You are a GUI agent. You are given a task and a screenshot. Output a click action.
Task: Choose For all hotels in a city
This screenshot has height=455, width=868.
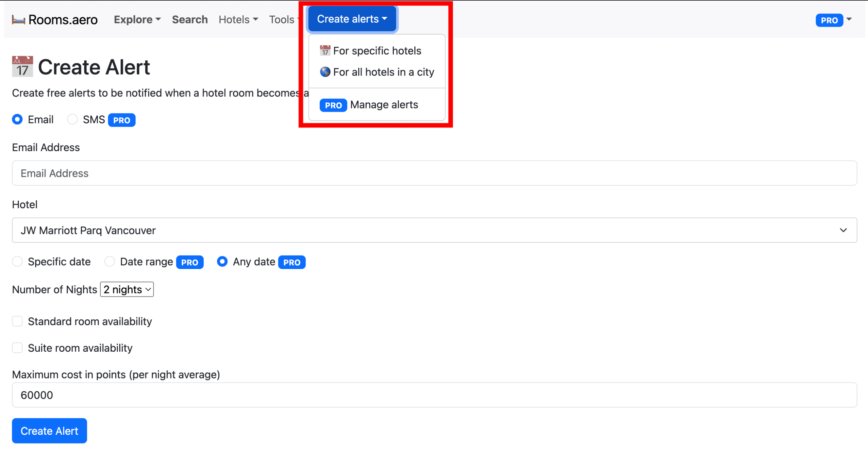pos(383,72)
